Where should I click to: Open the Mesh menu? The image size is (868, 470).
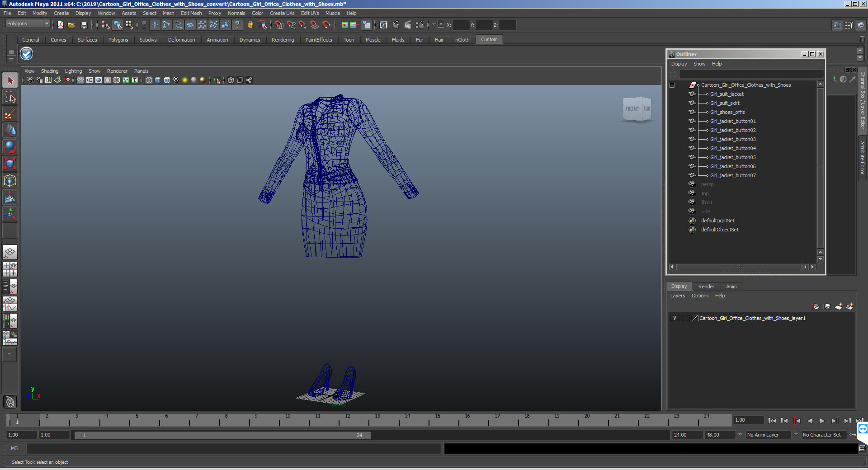point(169,13)
